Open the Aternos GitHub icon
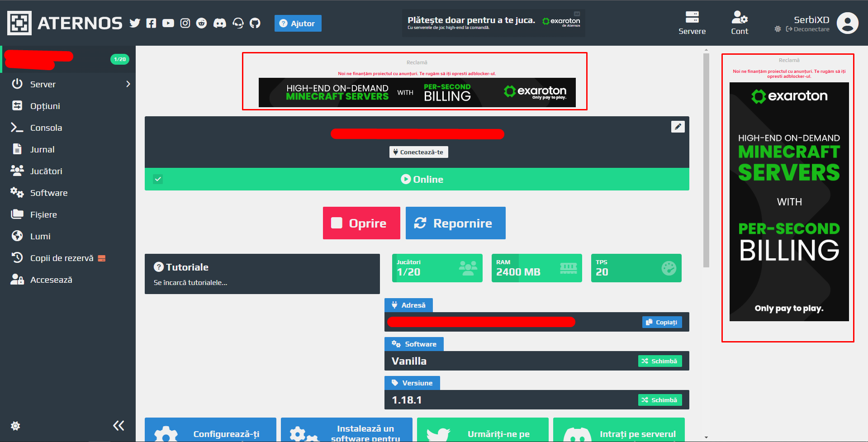The height and width of the screenshot is (442, 868). 255,23
